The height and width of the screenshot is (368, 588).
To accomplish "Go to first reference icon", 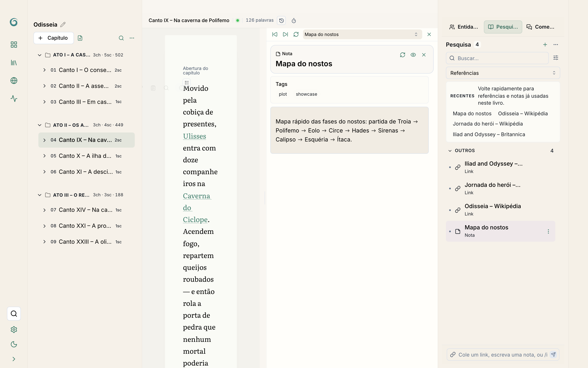I will point(275,34).
